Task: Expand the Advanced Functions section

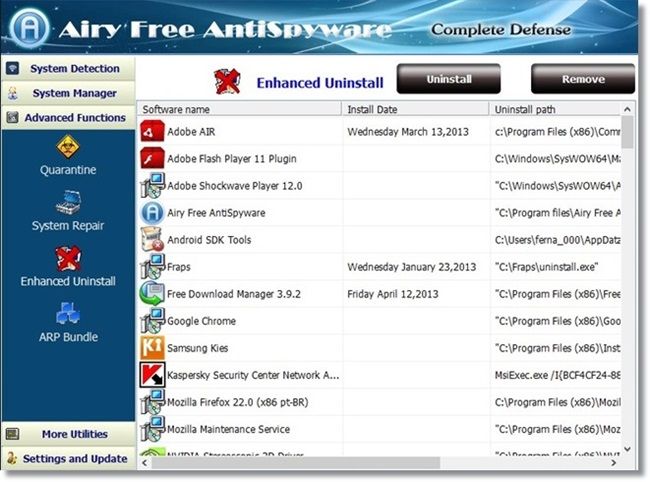Action: click(x=68, y=118)
